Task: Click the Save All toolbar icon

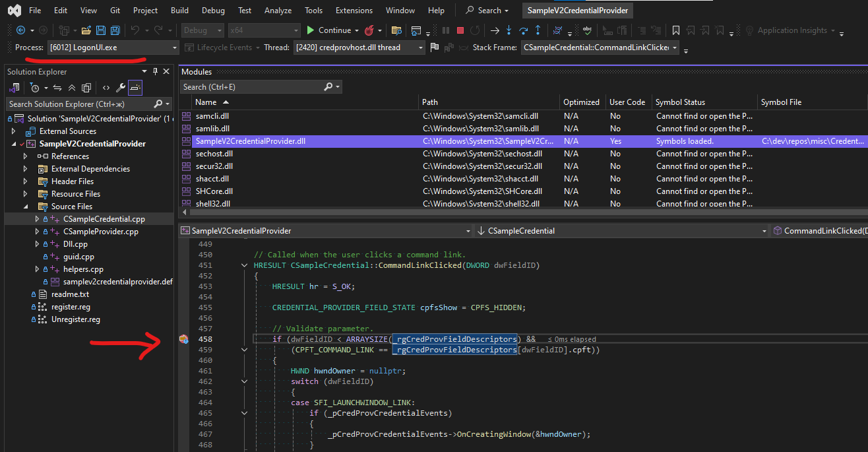Action: coord(115,30)
